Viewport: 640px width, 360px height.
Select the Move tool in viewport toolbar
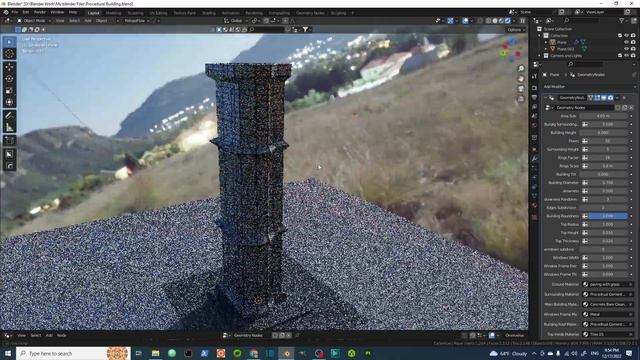tap(9, 67)
